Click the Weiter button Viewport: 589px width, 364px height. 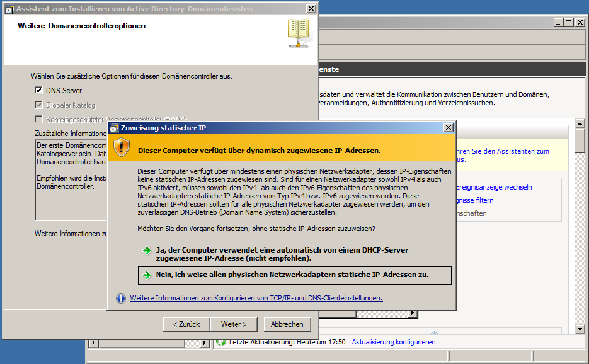234,324
